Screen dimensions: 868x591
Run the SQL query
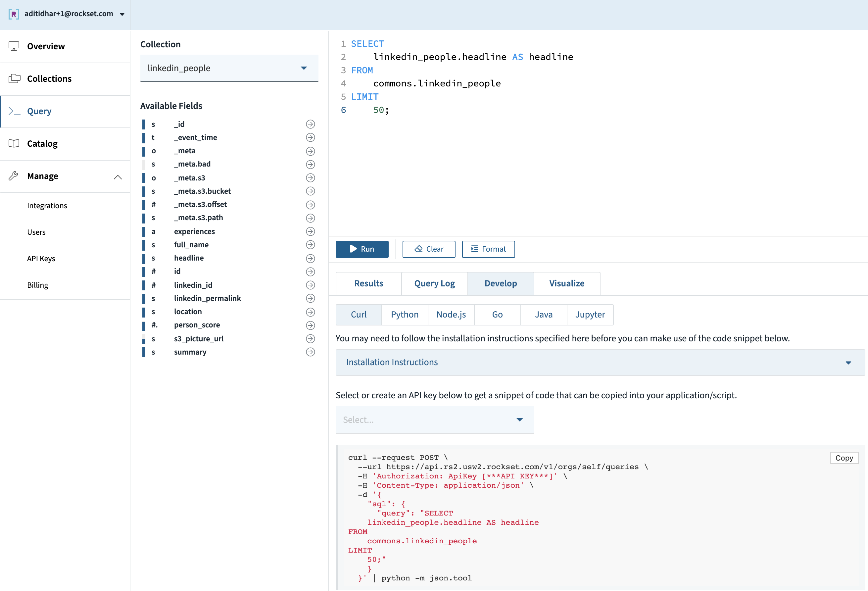click(362, 249)
